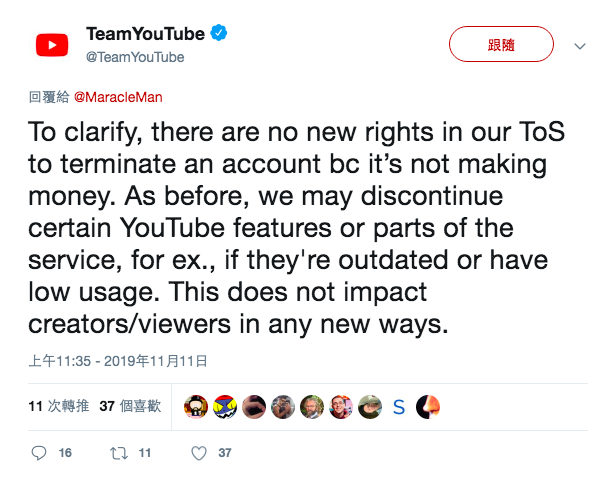609x479 pixels.
Task: Open the @MaracleMan mention link
Action: point(118,97)
